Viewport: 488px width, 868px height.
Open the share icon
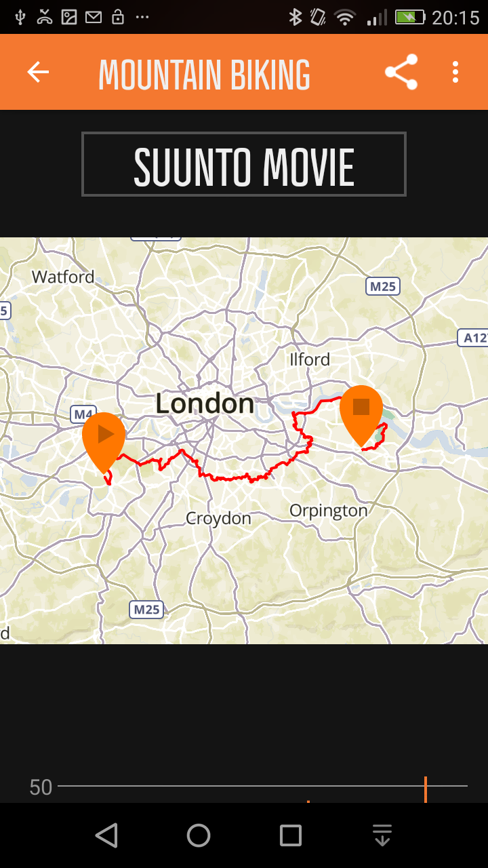[x=401, y=72]
